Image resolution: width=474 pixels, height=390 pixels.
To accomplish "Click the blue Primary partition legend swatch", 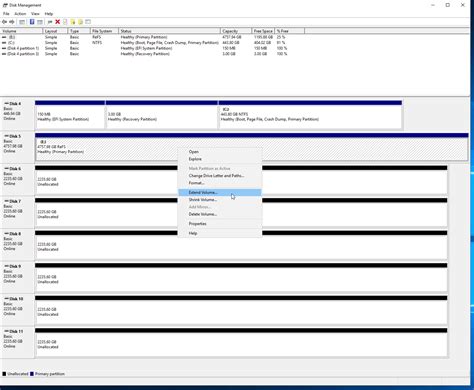I will [x=32, y=374].
